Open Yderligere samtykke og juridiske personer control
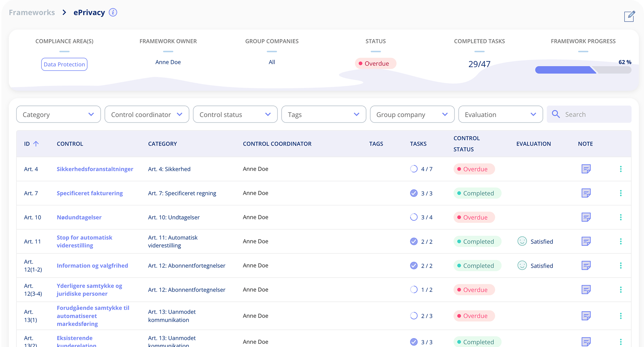This screenshot has height=347, width=644. [x=90, y=290]
